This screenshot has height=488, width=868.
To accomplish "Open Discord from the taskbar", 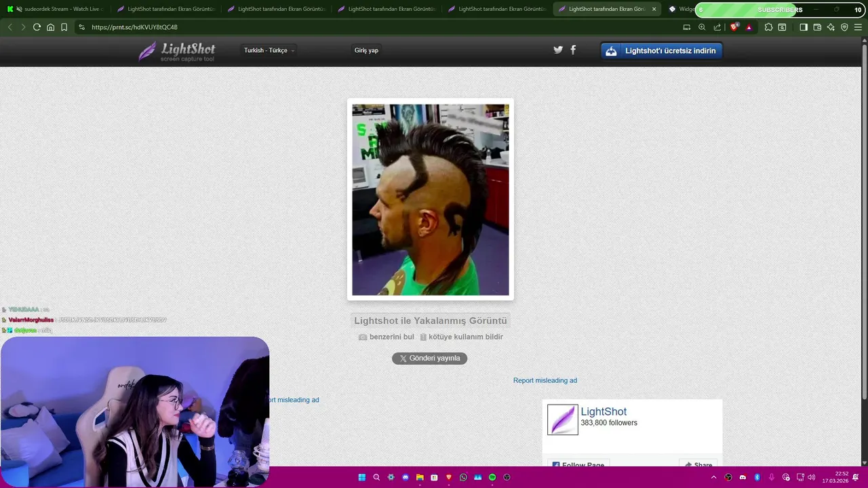I will tap(406, 477).
